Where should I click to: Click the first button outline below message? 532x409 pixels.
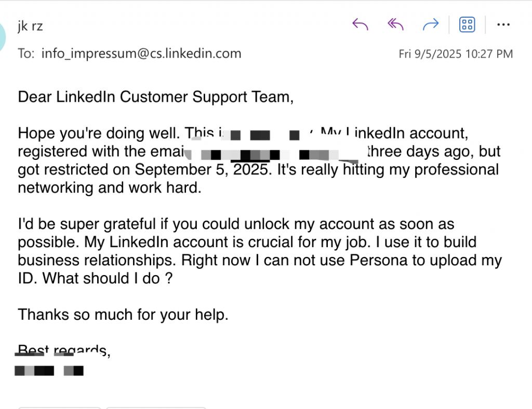(x=59, y=407)
